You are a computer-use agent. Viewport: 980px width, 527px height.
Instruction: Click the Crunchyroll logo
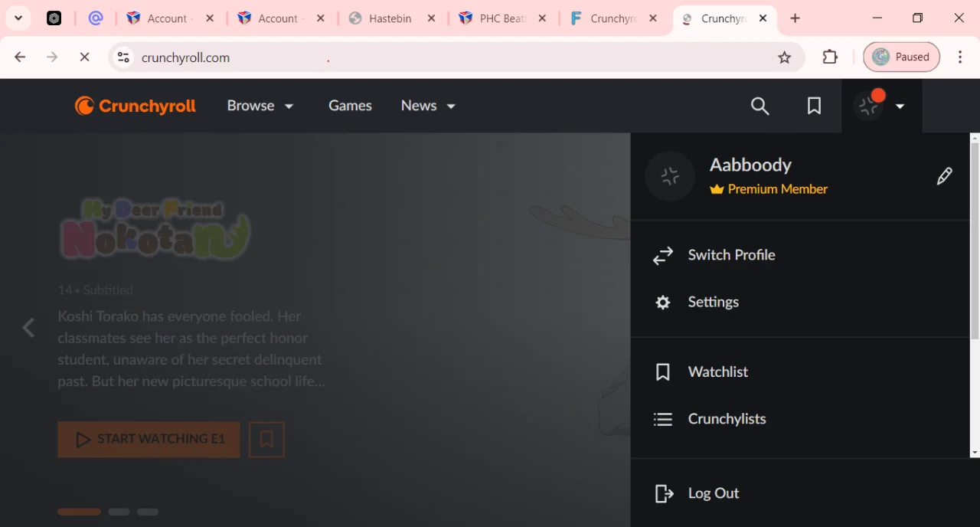(x=136, y=106)
